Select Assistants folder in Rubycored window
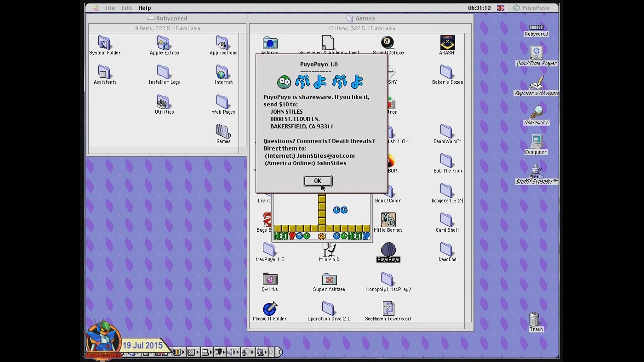Image resolution: width=644 pixels, height=362 pixels. pyautogui.click(x=105, y=75)
